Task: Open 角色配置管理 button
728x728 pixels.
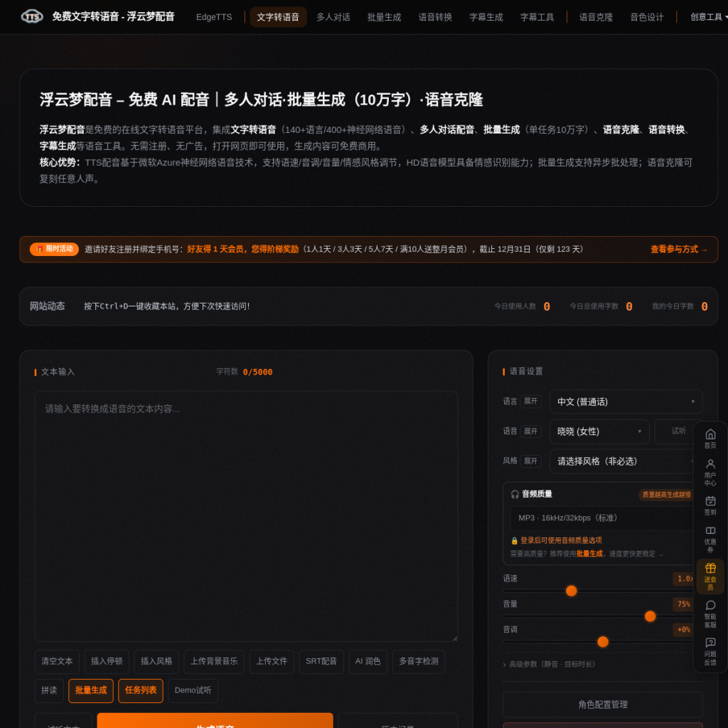Action: [603, 705]
